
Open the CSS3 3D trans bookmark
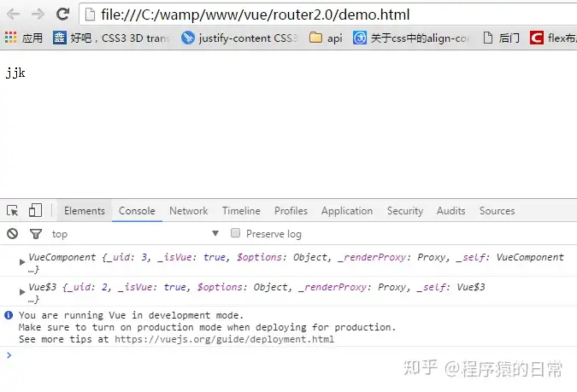tap(112, 38)
